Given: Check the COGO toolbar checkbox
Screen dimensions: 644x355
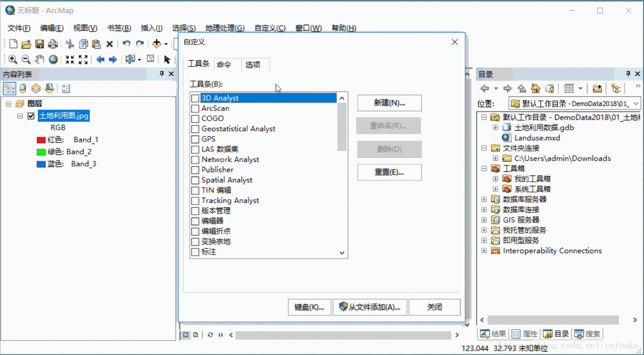Looking at the screenshot, I should [195, 119].
